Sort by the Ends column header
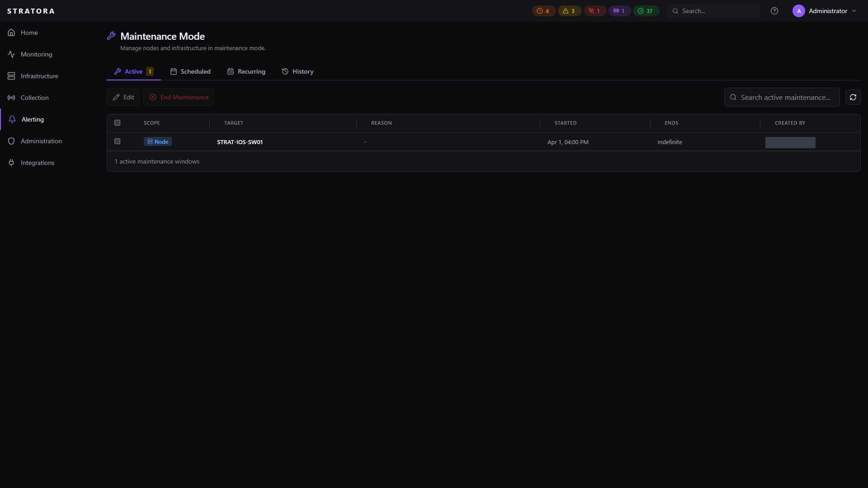 [671, 123]
